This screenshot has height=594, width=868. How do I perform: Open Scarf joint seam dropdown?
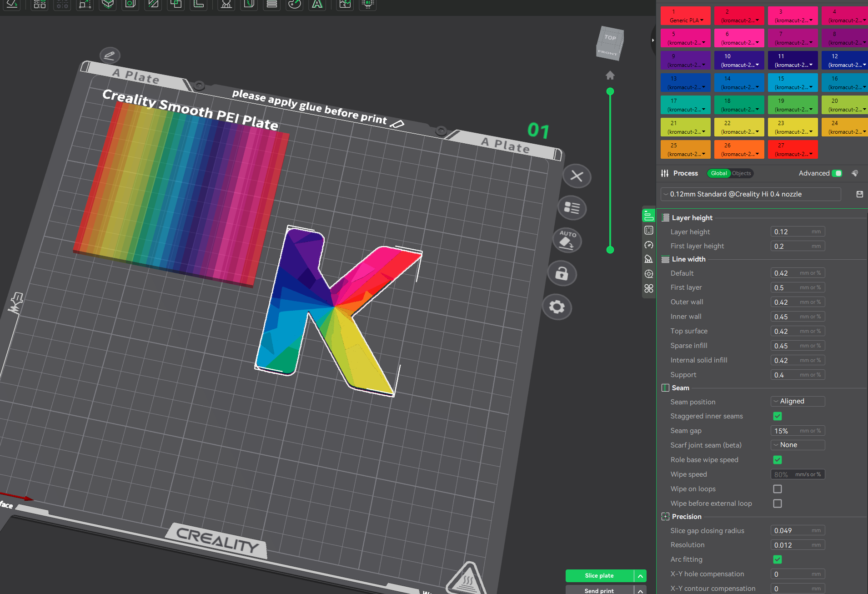coord(798,445)
